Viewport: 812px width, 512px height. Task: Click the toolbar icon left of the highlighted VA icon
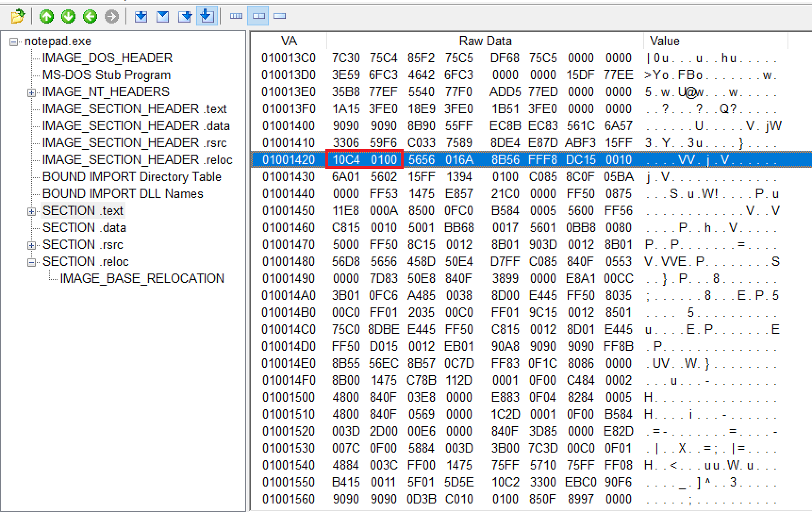185,17
